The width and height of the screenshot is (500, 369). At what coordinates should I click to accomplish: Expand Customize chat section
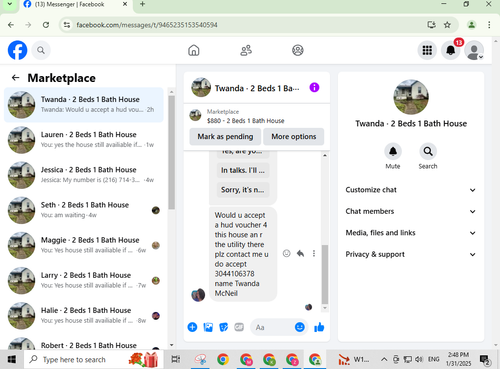point(411,190)
